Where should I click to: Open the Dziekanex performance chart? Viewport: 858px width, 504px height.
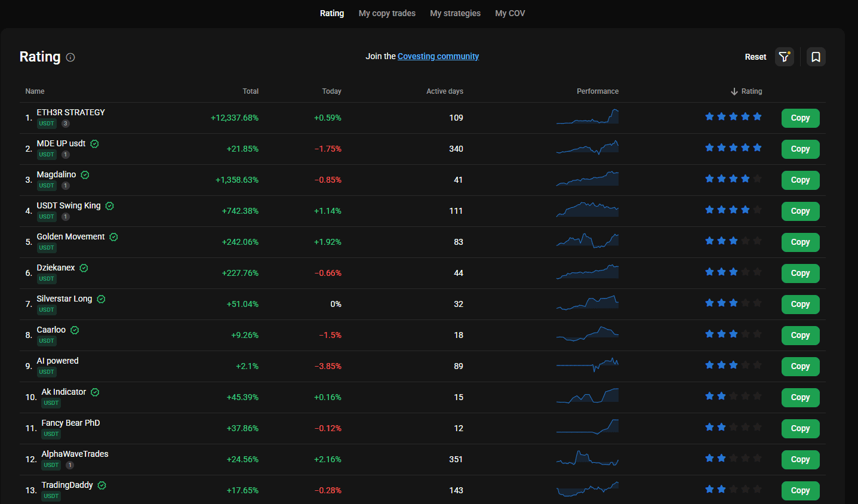588,272
